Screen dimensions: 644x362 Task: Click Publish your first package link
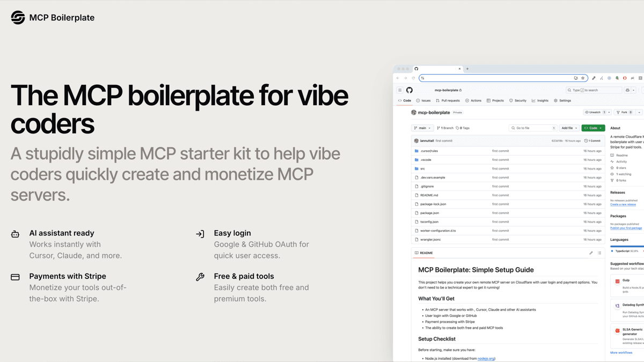[x=626, y=228]
